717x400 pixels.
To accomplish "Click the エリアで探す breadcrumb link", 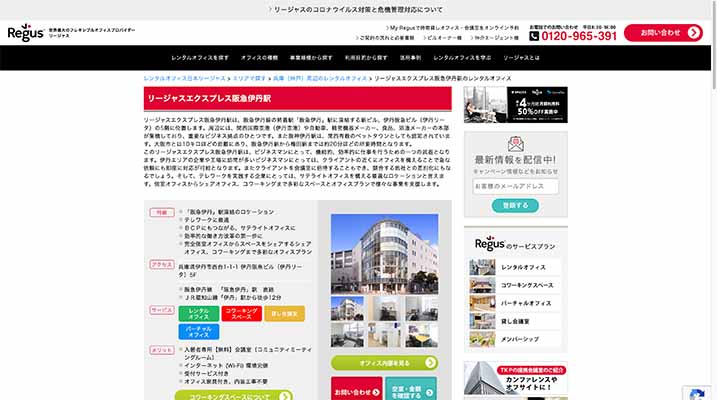I will tap(249, 79).
